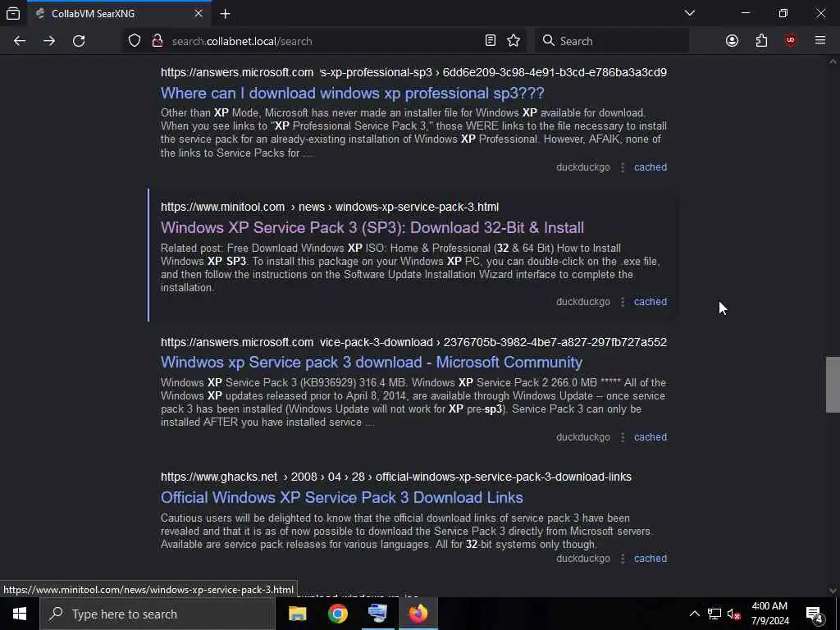Image resolution: width=840 pixels, height=630 pixels.
Task: Open the notification center with 4 notifications
Action: point(814,614)
